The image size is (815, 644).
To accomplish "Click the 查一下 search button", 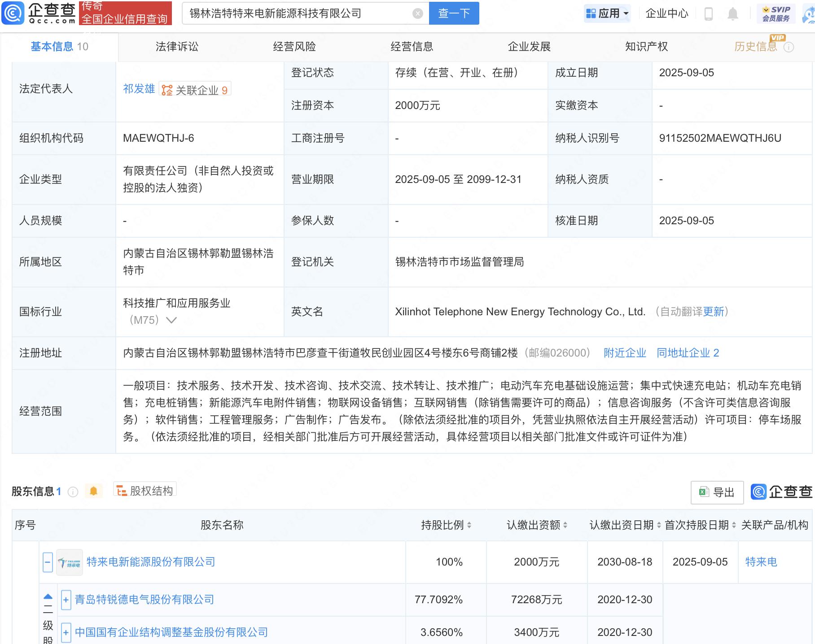I will tap(454, 13).
